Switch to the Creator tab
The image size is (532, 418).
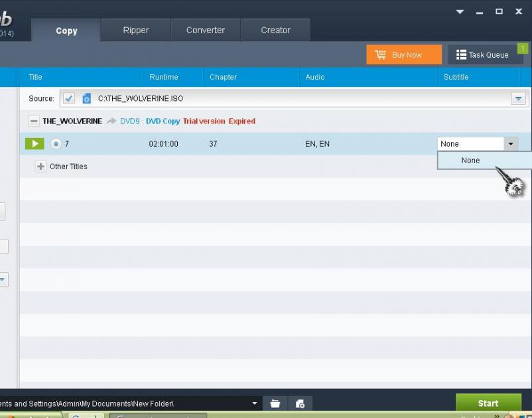(x=275, y=31)
